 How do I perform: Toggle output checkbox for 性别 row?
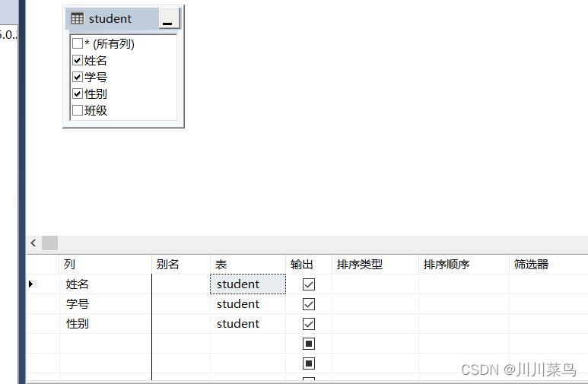pos(309,324)
